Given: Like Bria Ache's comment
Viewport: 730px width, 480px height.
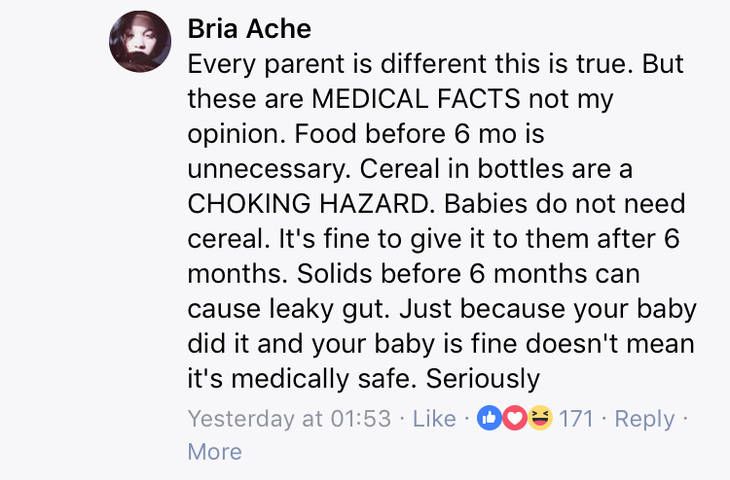Looking at the screenshot, I should pyautogui.click(x=434, y=418).
